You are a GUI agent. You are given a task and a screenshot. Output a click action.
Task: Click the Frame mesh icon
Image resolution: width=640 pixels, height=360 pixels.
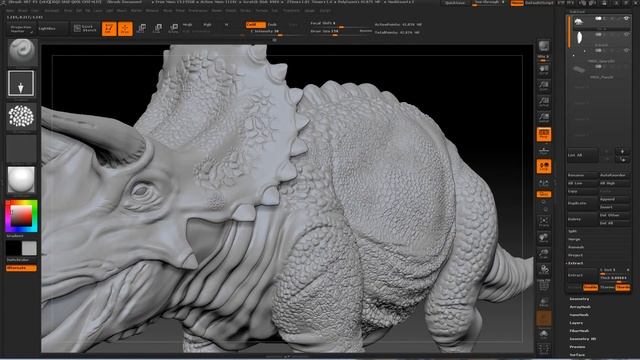[544, 222]
